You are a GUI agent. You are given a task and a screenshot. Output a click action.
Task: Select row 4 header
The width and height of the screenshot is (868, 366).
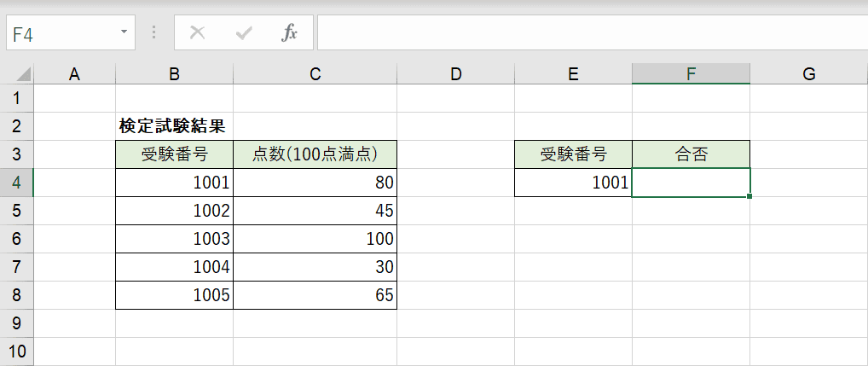pyautogui.click(x=16, y=183)
